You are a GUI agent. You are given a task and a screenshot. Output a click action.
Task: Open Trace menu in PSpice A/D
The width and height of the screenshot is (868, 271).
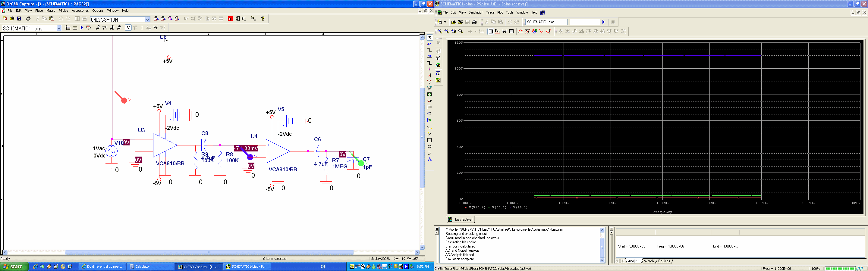pyautogui.click(x=490, y=12)
